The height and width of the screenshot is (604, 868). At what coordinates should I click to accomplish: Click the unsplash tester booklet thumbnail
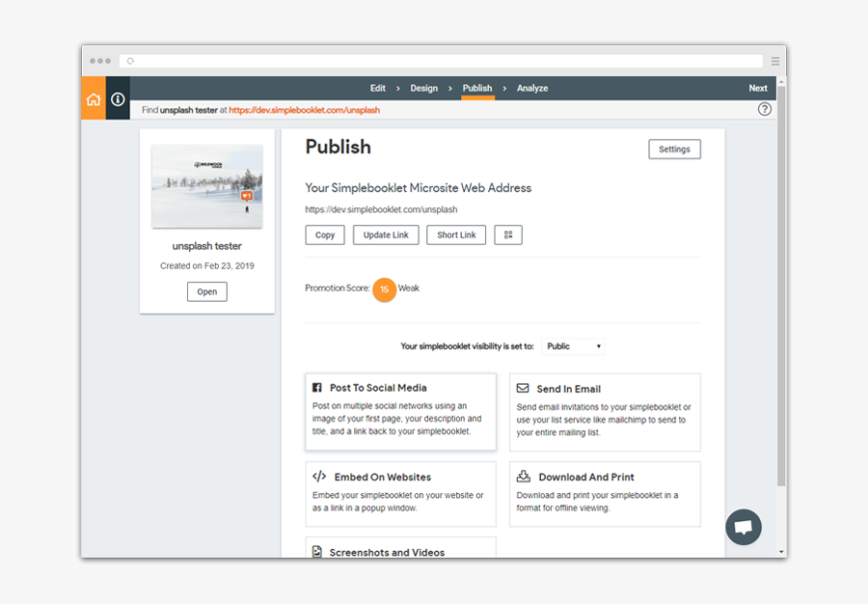coord(207,185)
